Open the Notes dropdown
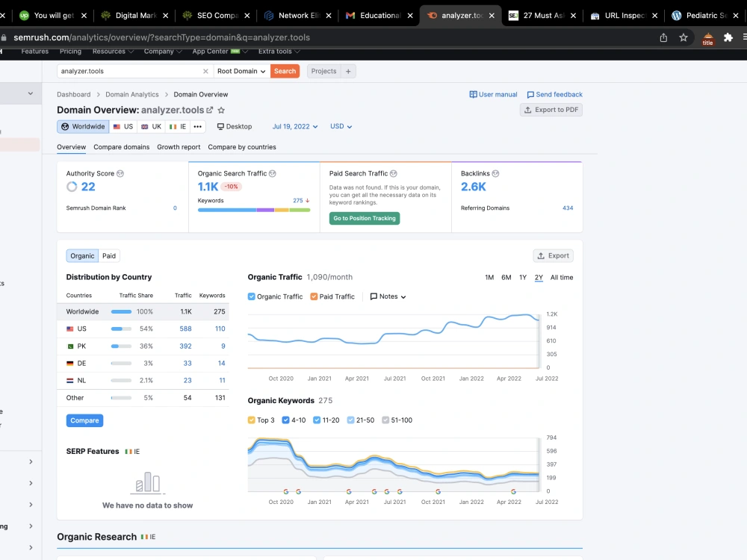 (388, 296)
